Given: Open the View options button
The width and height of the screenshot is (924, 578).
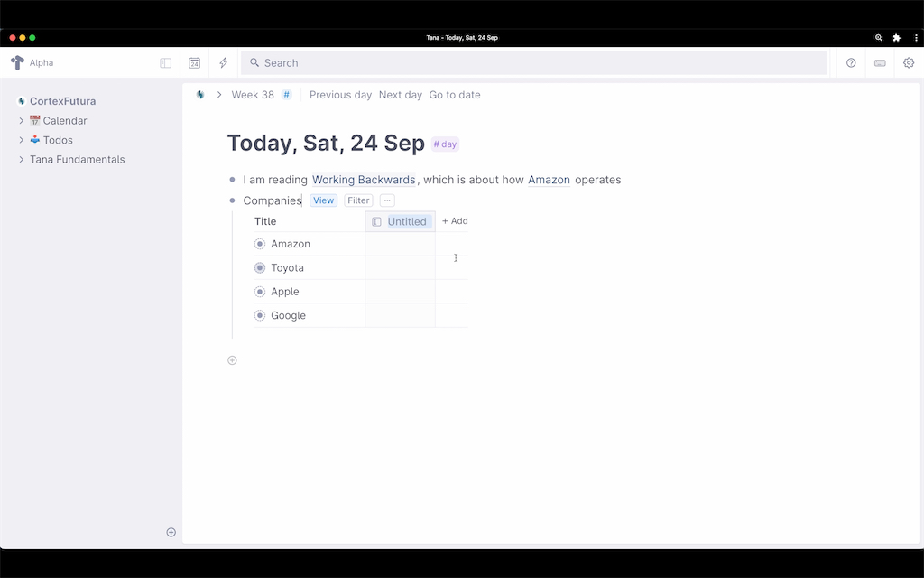Looking at the screenshot, I should click(324, 200).
